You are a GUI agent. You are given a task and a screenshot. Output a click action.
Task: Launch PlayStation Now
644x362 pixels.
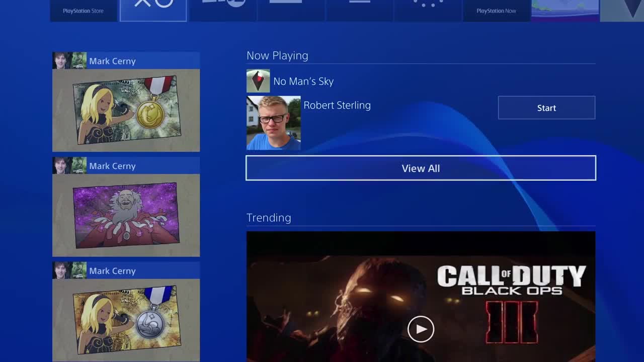tap(497, 10)
